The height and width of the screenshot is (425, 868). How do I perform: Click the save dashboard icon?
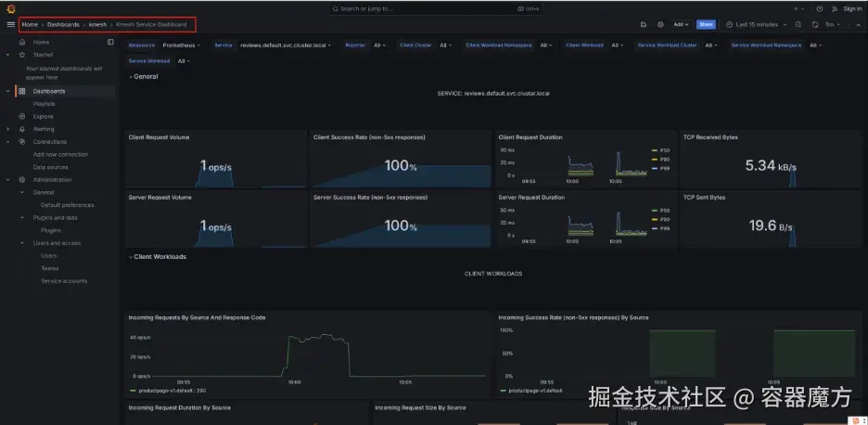(x=644, y=24)
